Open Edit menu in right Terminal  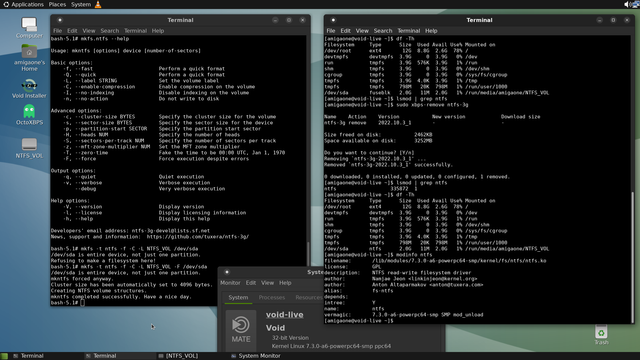pyautogui.click(x=345, y=31)
